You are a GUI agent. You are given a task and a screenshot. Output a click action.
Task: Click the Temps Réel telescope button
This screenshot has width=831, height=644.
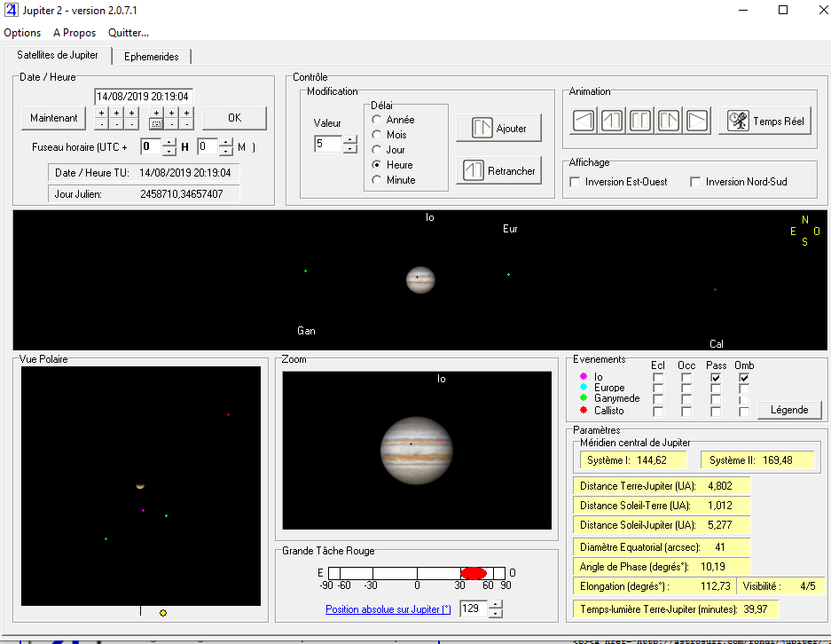pyautogui.click(x=767, y=121)
